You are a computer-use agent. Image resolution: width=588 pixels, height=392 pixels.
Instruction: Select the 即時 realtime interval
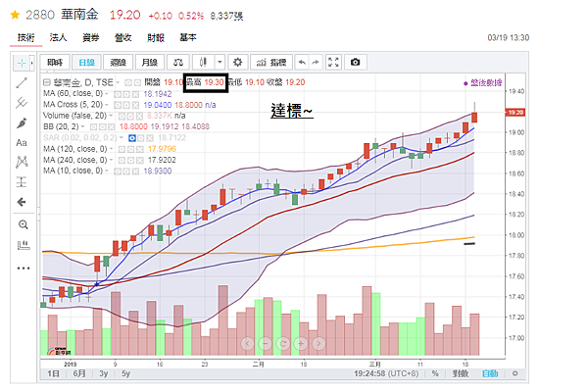coord(55,63)
